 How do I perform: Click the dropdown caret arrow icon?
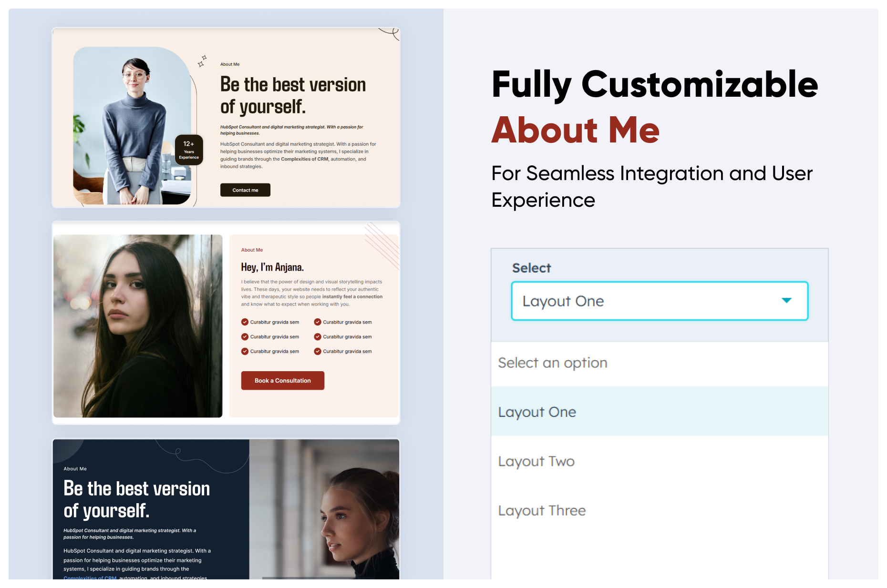pyautogui.click(x=786, y=300)
